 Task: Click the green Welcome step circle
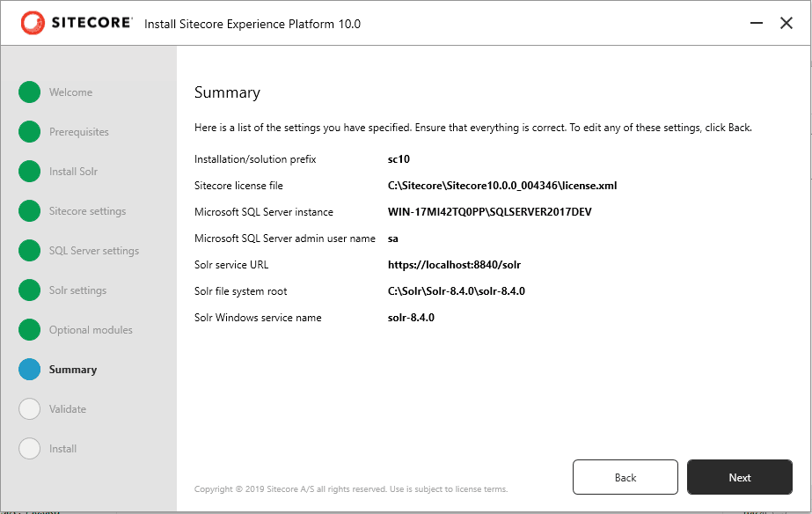coord(30,92)
